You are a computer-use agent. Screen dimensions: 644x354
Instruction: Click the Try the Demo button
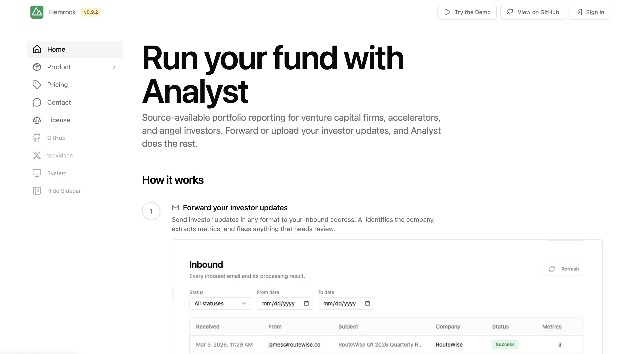click(x=467, y=12)
